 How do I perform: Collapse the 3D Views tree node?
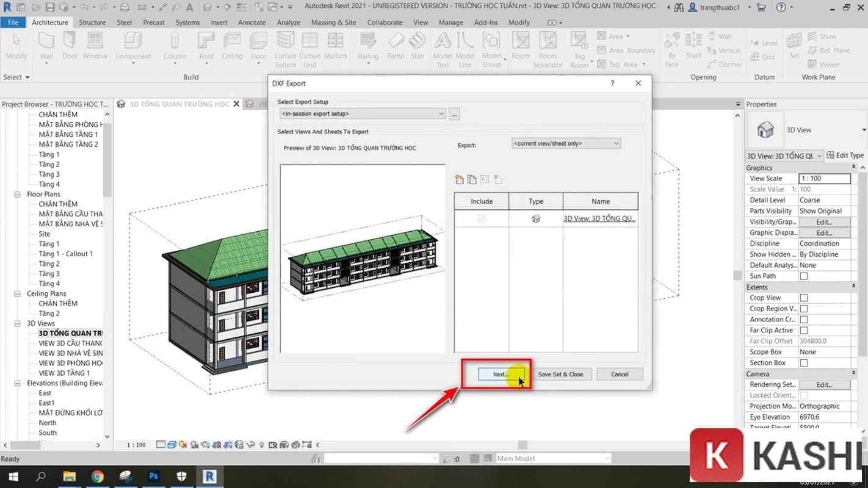(x=18, y=323)
